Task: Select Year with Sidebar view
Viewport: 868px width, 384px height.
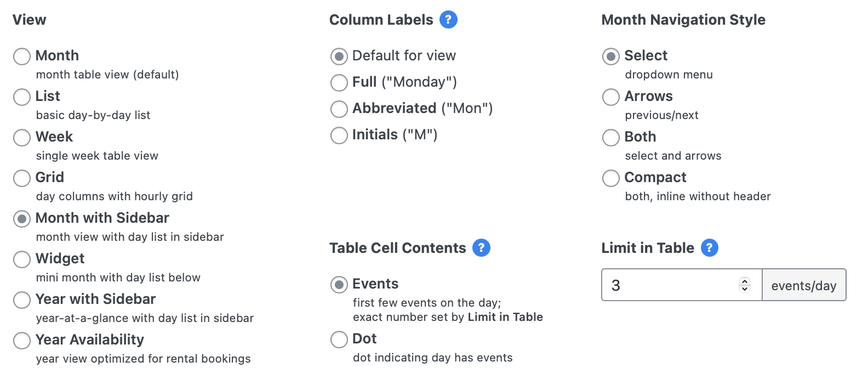Action: click(22, 300)
